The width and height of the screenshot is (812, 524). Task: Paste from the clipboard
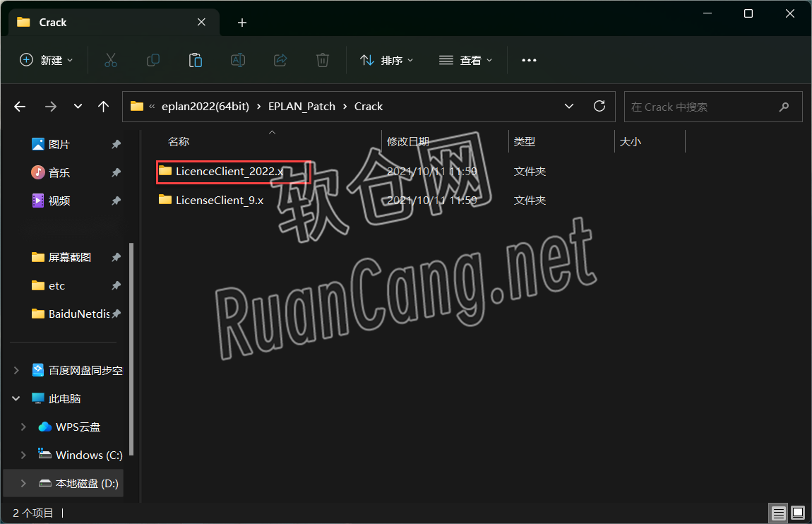point(196,60)
